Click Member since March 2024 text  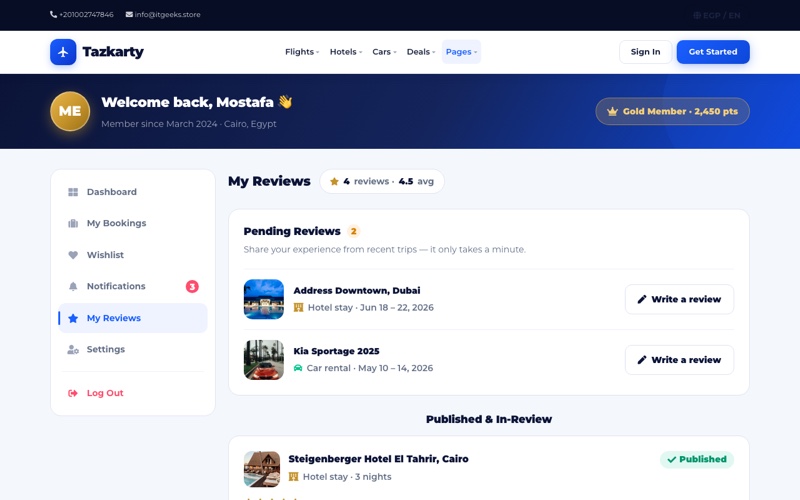click(159, 124)
